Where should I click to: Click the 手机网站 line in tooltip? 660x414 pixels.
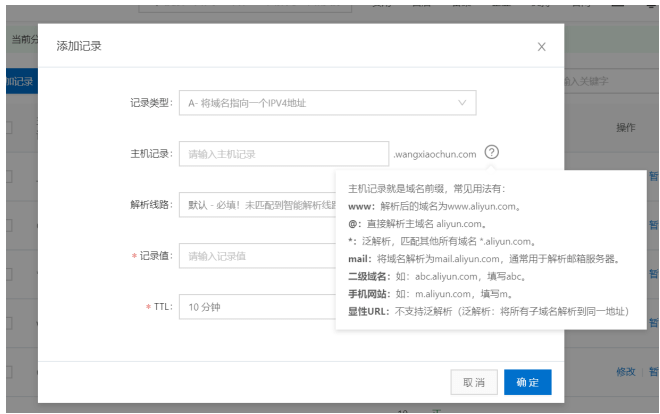(x=430, y=294)
